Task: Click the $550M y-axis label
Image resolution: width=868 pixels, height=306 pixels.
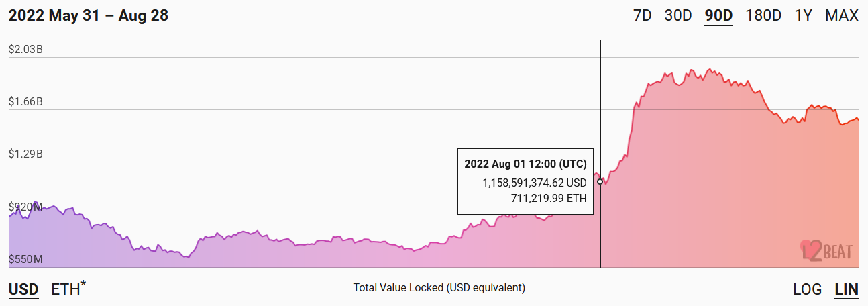Action: [x=25, y=259]
